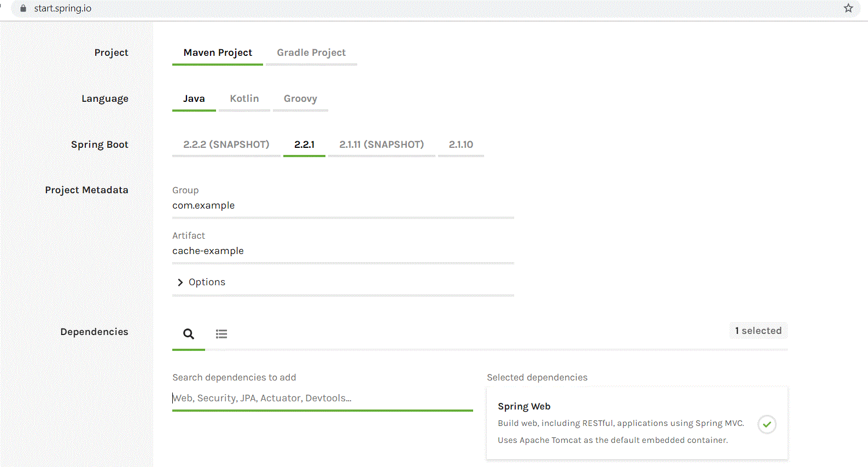Switch to the dependency list view icon
This screenshot has width=868, height=467.
click(222, 334)
